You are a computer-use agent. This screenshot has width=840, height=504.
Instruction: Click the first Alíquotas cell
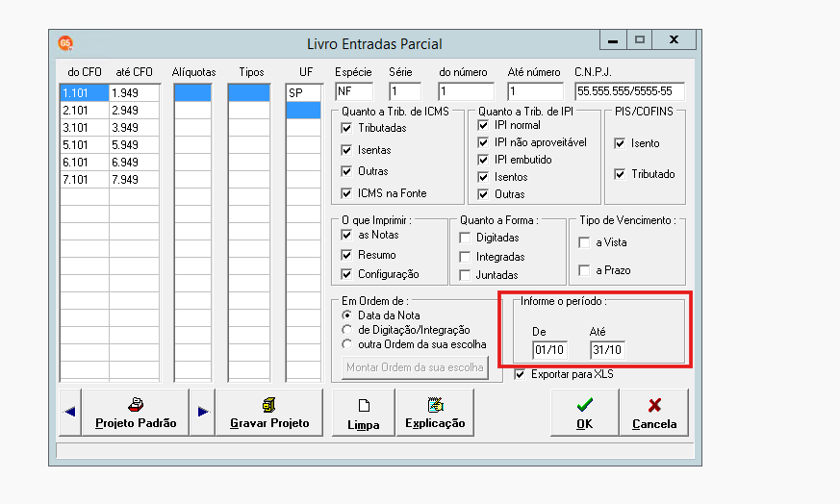pos(192,92)
